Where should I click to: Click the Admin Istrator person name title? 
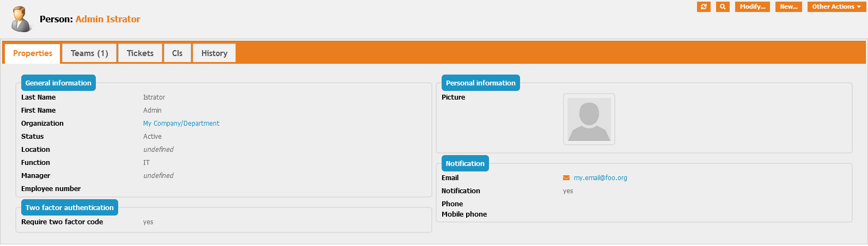click(108, 19)
